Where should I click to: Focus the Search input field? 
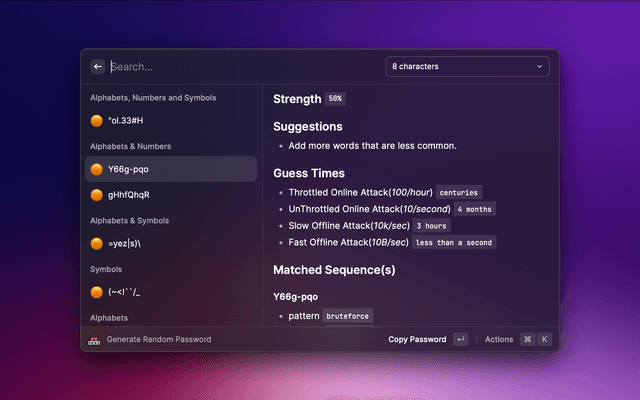tap(240, 67)
